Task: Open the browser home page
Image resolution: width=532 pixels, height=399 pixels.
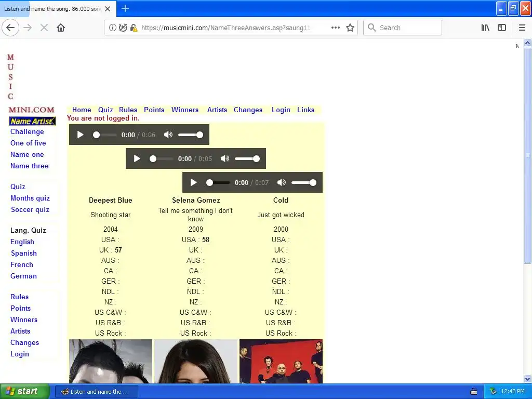Action: tap(61, 28)
